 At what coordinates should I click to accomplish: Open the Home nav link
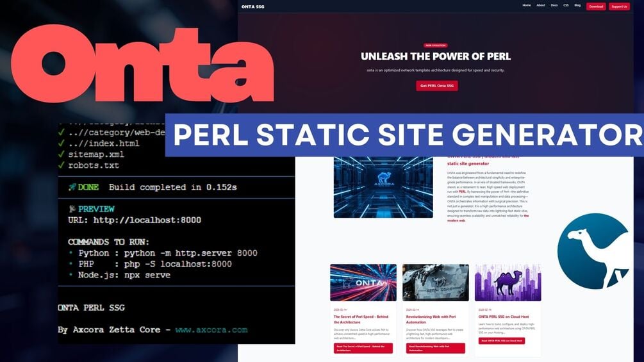[527, 5]
